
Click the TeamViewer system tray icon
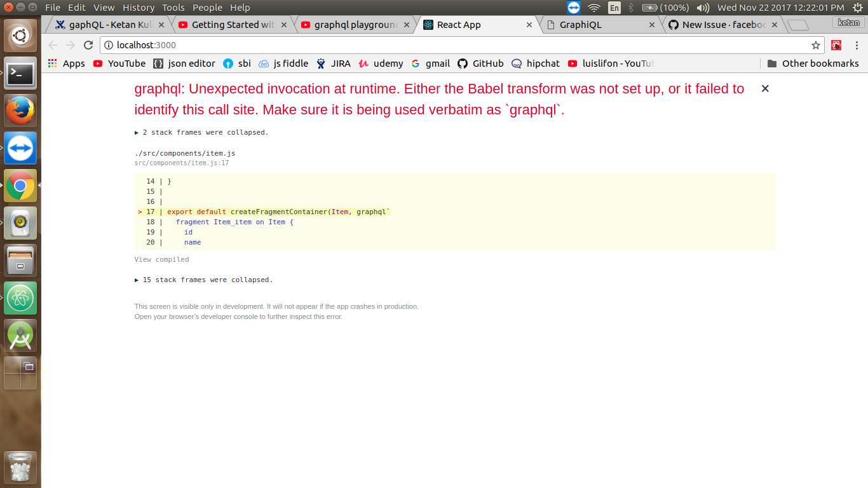(573, 8)
